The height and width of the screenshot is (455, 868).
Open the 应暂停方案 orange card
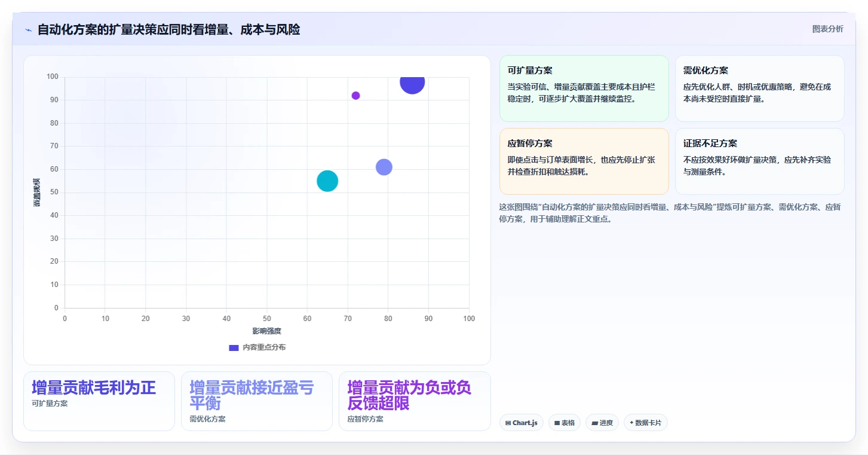click(584, 161)
